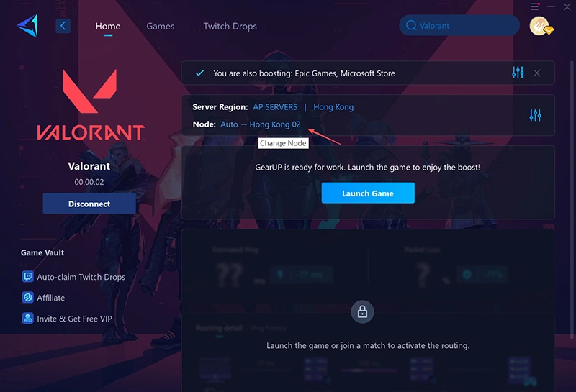Click the 'GearUP is ready for work' message
Viewport: 576px width, 392px height.
click(x=368, y=168)
